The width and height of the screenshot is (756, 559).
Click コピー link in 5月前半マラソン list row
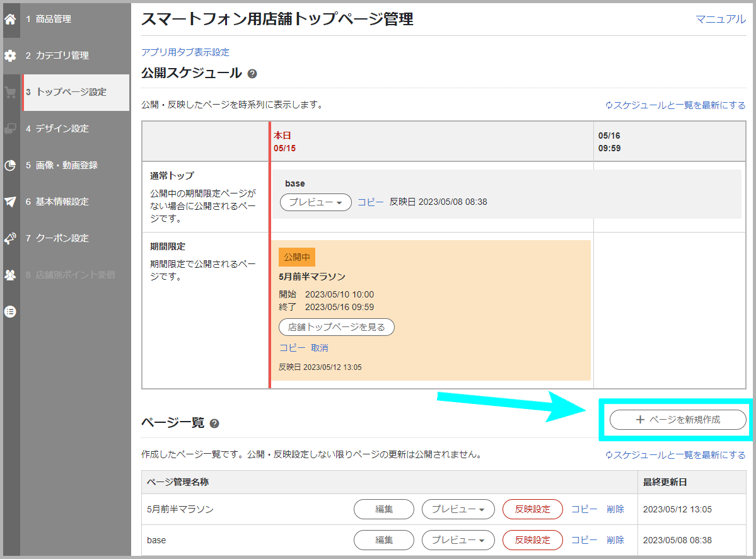tap(584, 509)
